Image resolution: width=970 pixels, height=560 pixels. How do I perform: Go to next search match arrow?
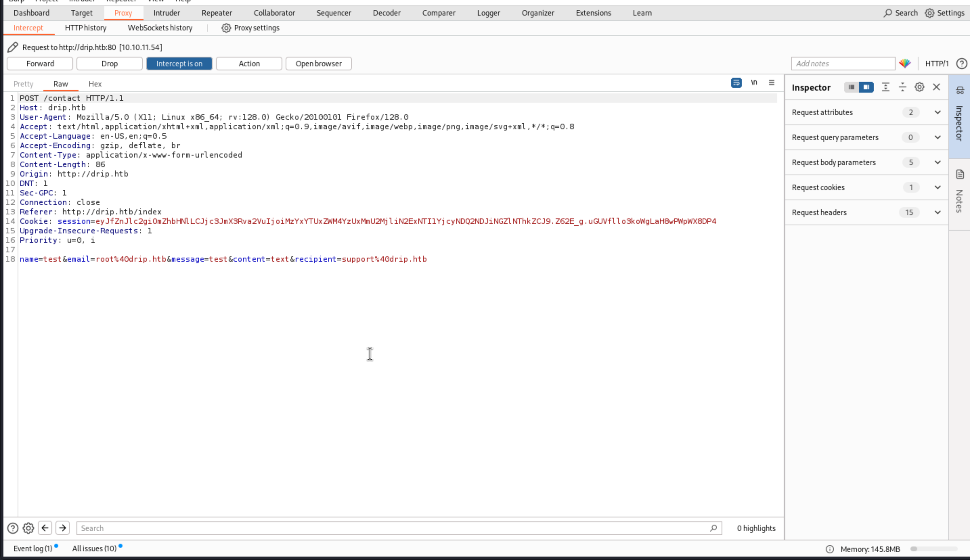click(x=62, y=528)
